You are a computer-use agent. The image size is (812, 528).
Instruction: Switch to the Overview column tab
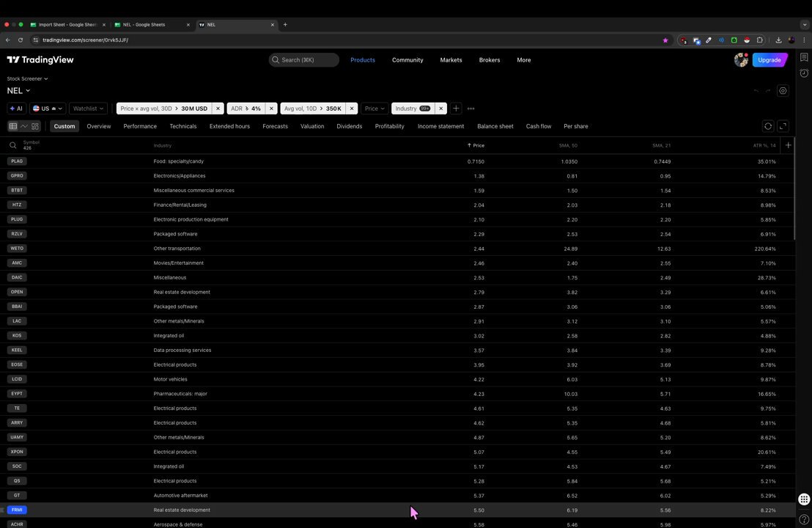pos(99,126)
